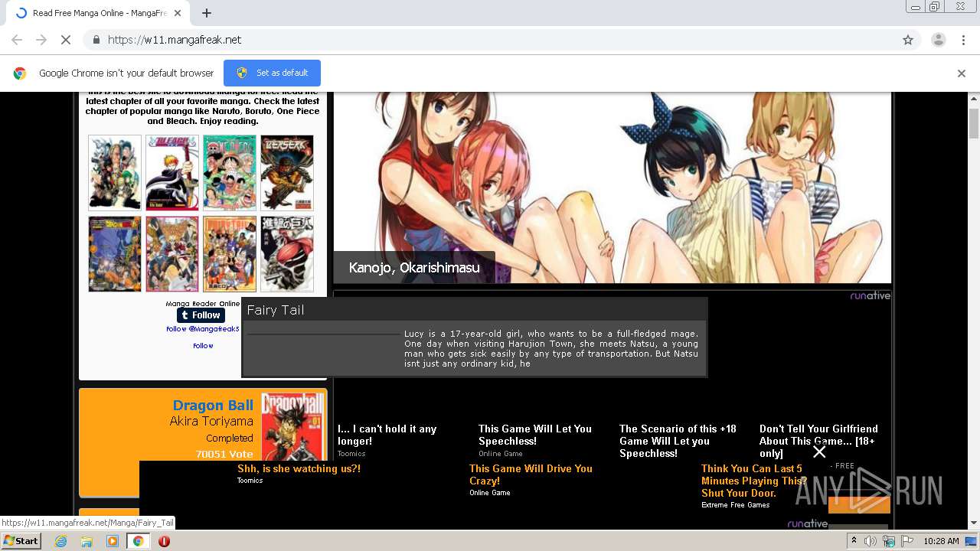Open the Dragon Ball cover image
Image resolution: width=980 pixels, height=551 pixels.
coord(292,427)
